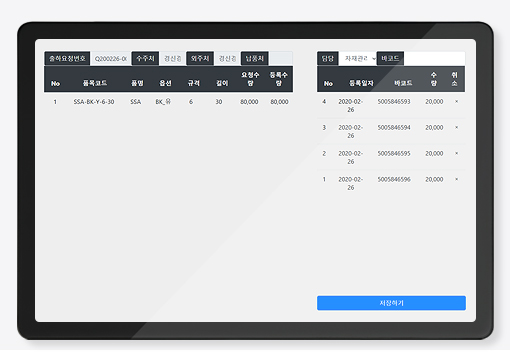Click the 외주처 value field

227,59
